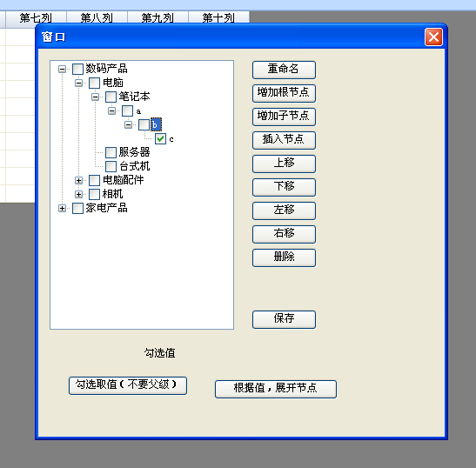Check the 笔记本 checkbox
Image resolution: width=476 pixels, height=468 pixels.
111,97
